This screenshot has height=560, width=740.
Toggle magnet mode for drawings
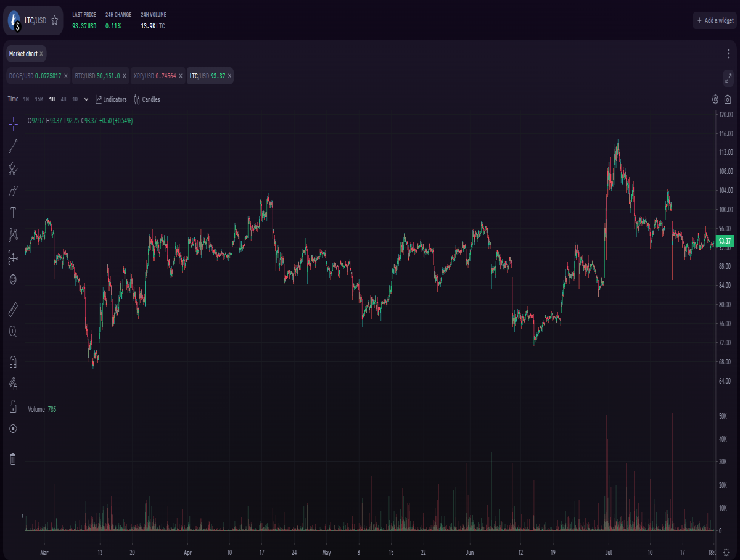[13, 361]
